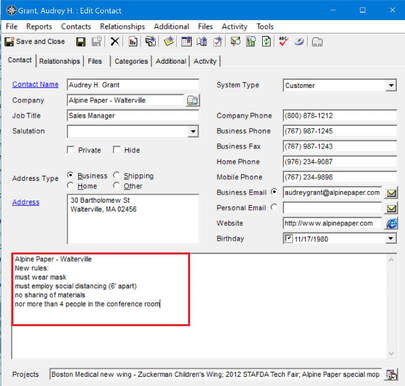Click the Contact Name field with Audrey H. Grant
Screen dimensions: 405x386
[133, 85]
